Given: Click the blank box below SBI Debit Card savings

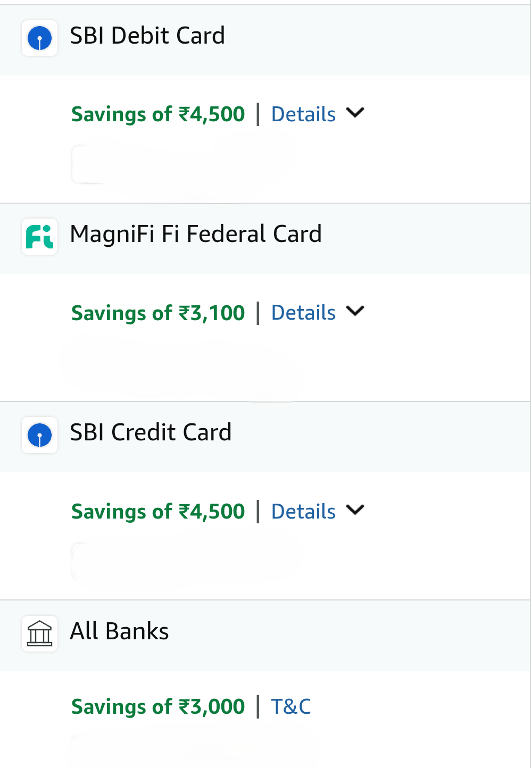Looking at the screenshot, I should [x=181, y=165].
